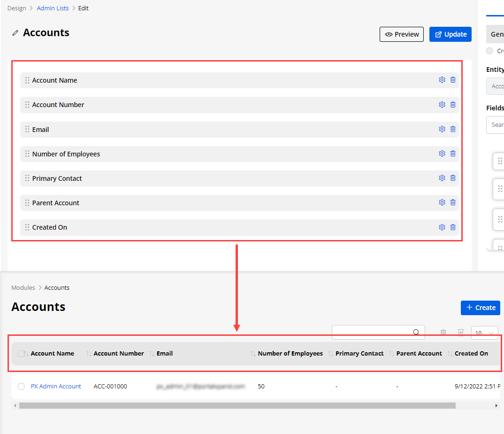The height and width of the screenshot is (434, 504).
Task: Check the PX Admin Account row checkbox
Action: click(x=21, y=387)
